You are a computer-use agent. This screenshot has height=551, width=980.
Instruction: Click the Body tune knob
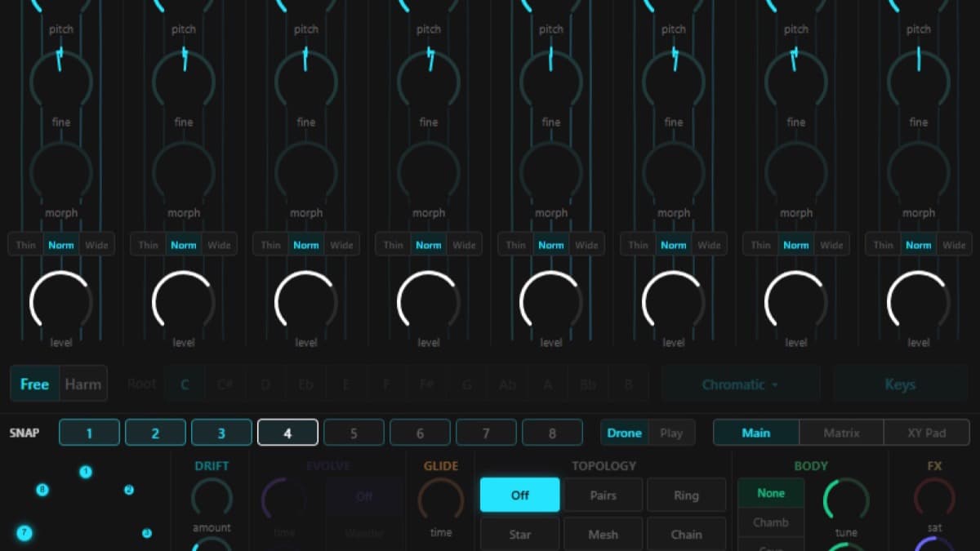pyautogui.click(x=846, y=500)
